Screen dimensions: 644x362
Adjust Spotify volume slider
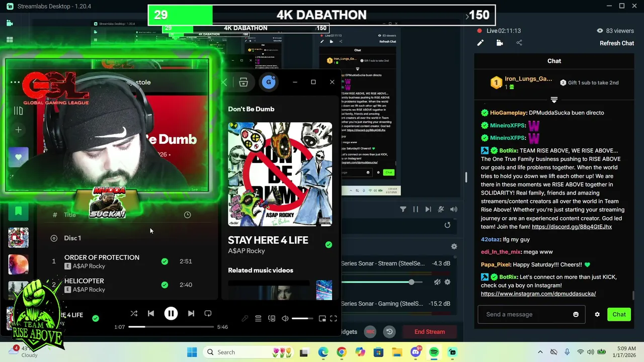tap(302, 319)
